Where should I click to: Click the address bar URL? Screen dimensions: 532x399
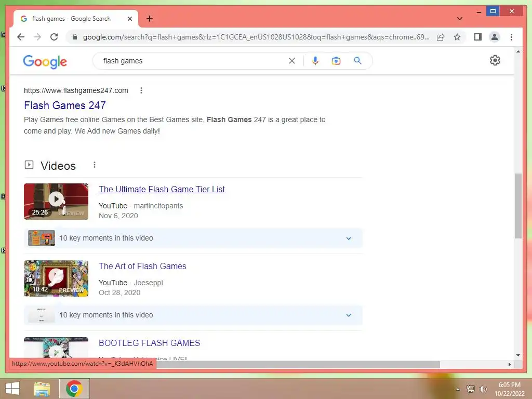point(256,37)
